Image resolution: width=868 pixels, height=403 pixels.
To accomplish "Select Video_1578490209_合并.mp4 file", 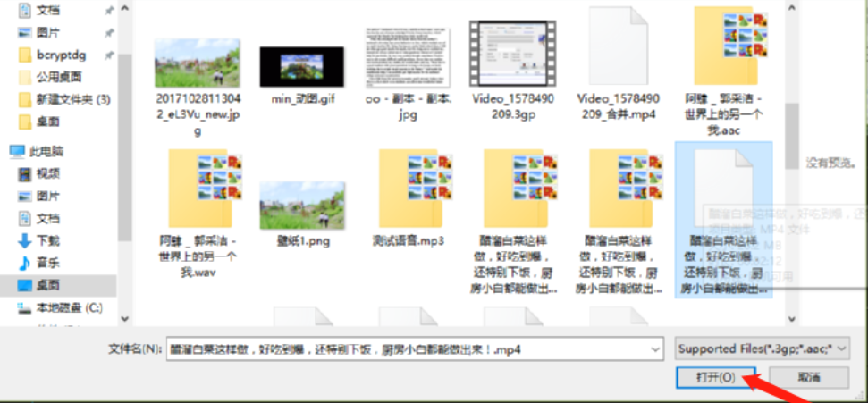I will coord(618,63).
